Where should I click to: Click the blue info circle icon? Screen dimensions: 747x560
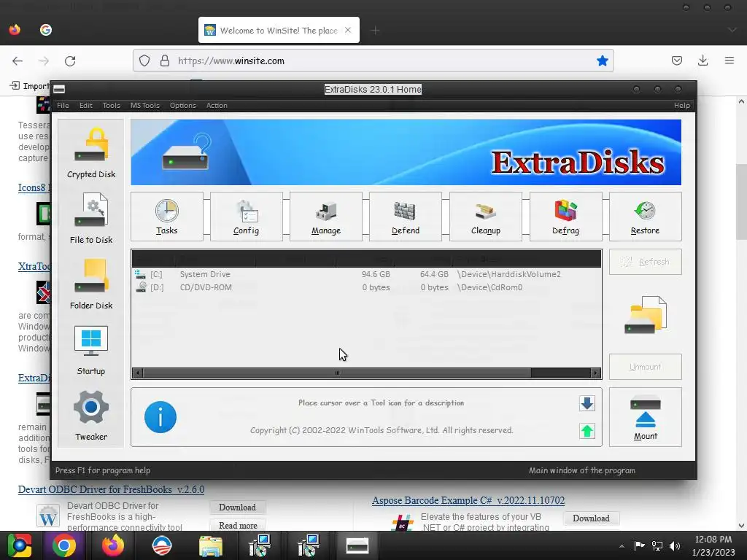pyautogui.click(x=160, y=417)
